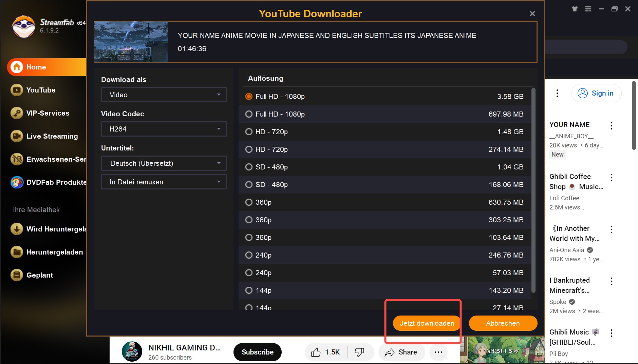Click the YouTube page vertical scrollbar

coord(634,115)
